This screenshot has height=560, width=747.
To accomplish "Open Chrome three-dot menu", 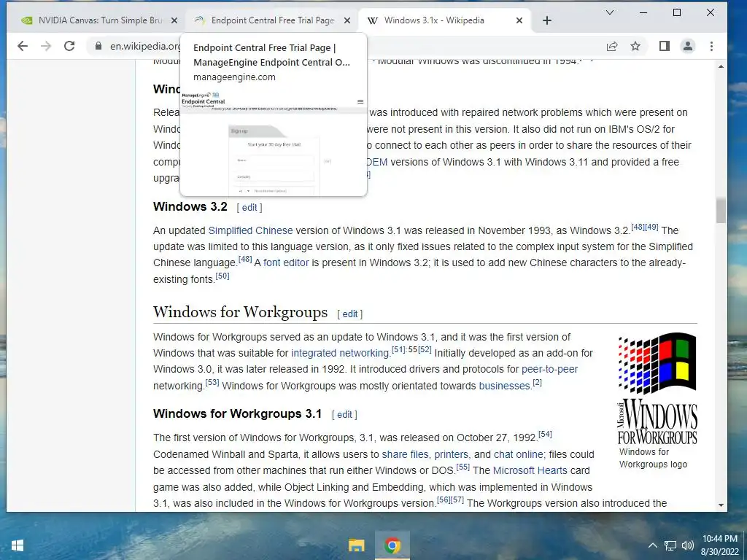I will pyautogui.click(x=711, y=46).
